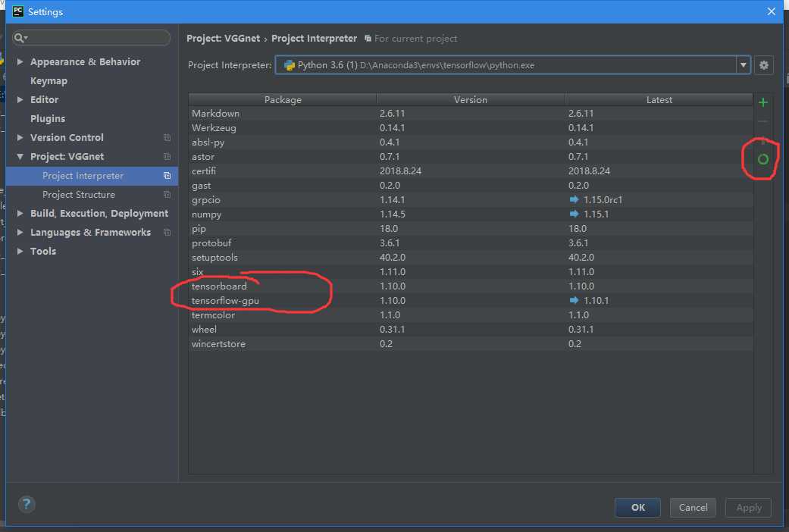
Task: Click the icon before For current project
Action: 368,38
